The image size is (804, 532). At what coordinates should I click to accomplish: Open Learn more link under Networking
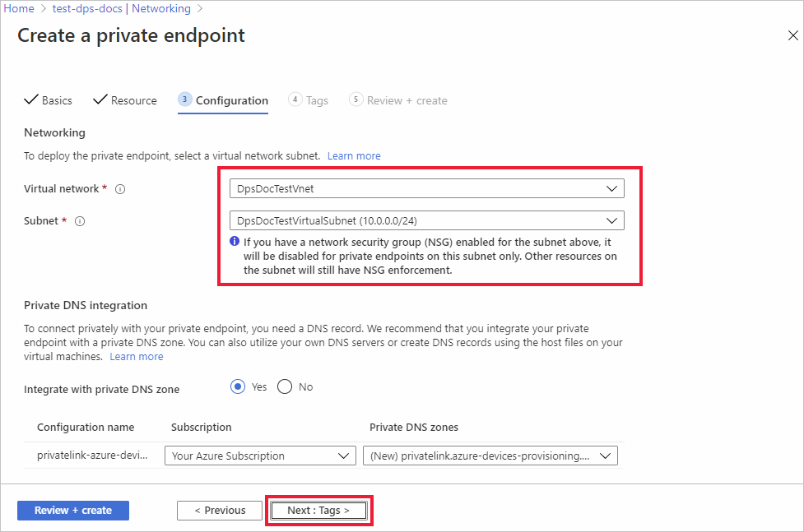click(x=354, y=155)
